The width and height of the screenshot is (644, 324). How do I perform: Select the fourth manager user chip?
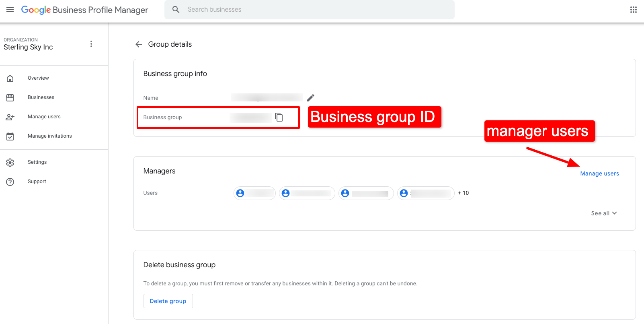(x=426, y=193)
